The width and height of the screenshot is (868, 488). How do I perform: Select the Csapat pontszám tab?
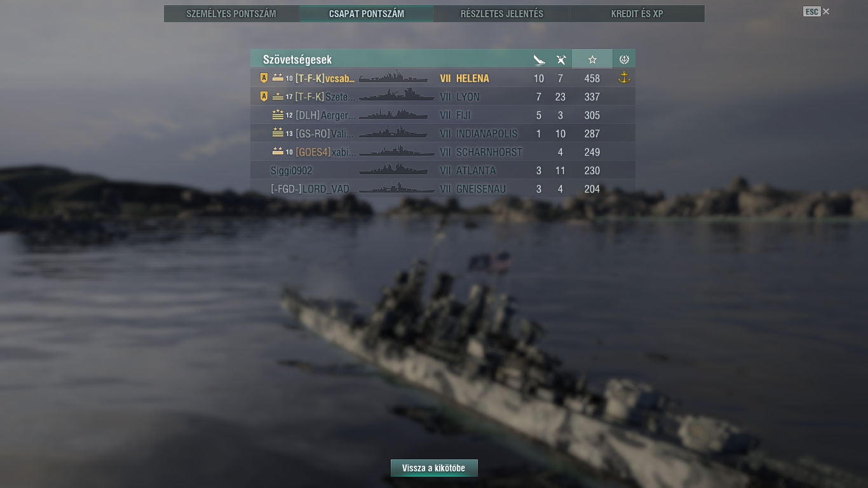(367, 13)
